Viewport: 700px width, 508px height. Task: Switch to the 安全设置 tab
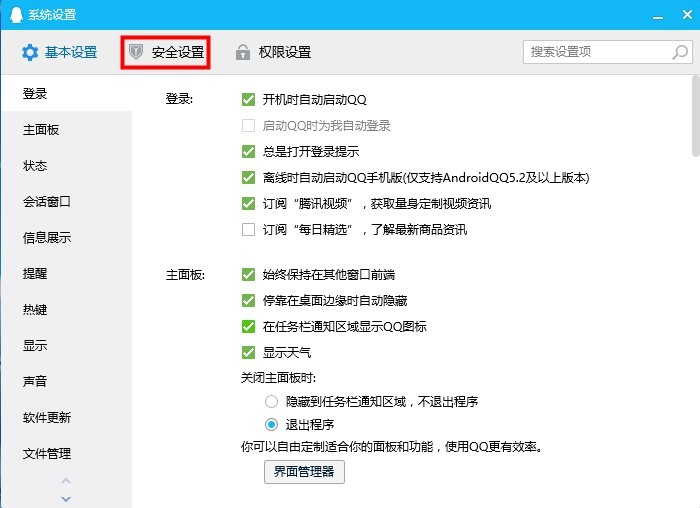coord(166,53)
